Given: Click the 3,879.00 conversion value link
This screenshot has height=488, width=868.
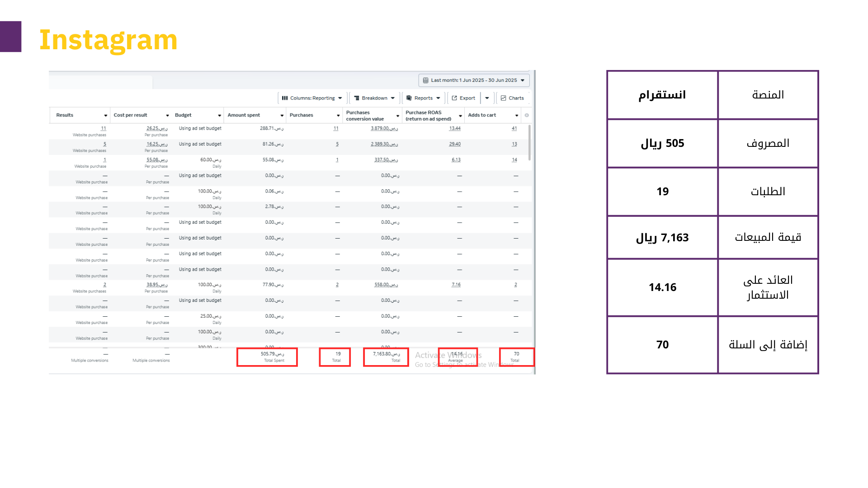Looking at the screenshot, I should (384, 128).
